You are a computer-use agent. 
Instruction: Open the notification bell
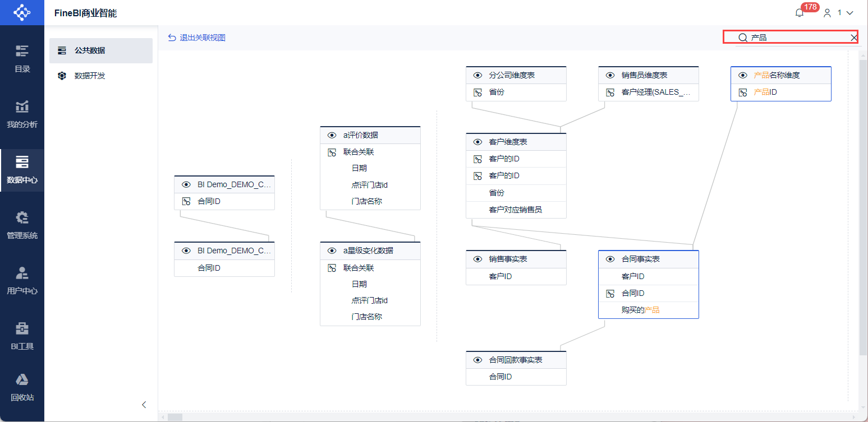click(x=800, y=13)
